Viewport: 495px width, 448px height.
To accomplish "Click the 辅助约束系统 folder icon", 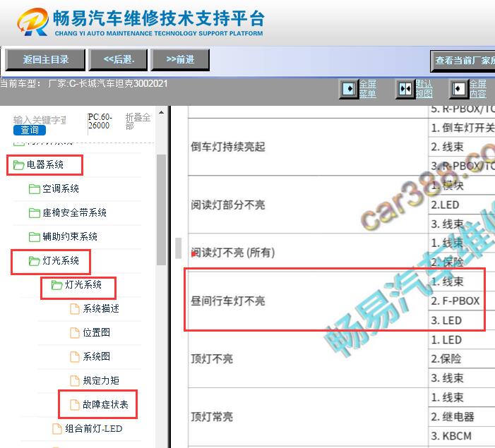I will (x=35, y=236).
